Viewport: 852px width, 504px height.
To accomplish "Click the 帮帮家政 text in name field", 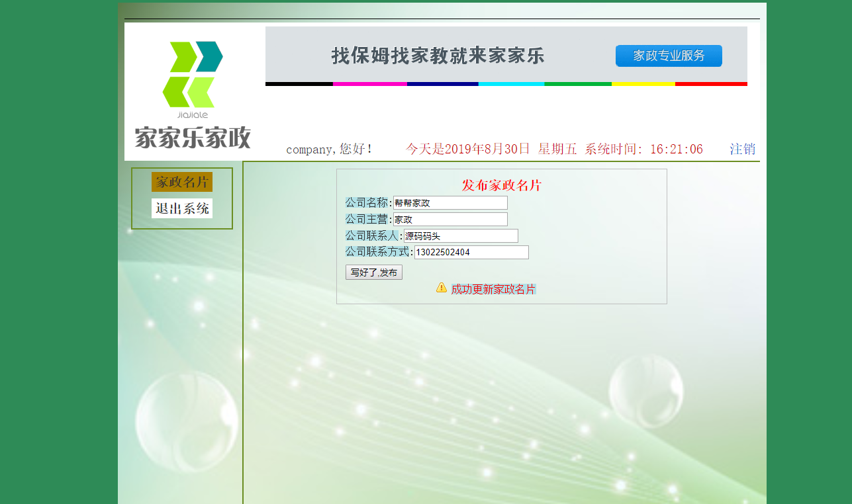I will pyautogui.click(x=412, y=202).
